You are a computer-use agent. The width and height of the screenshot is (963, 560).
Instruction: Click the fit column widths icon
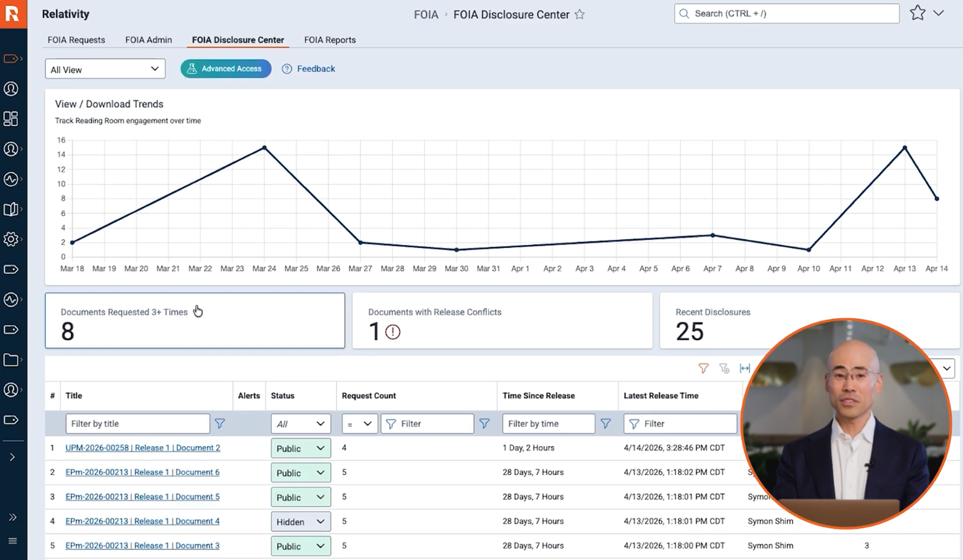[x=745, y=368]
